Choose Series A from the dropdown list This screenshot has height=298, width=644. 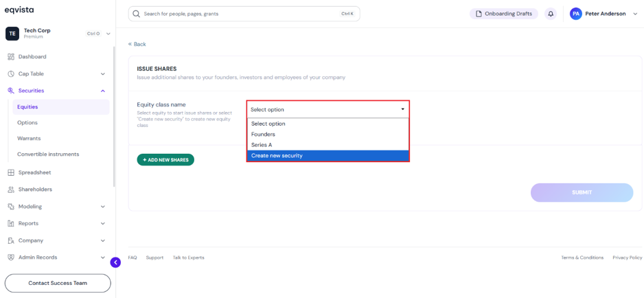327,145
